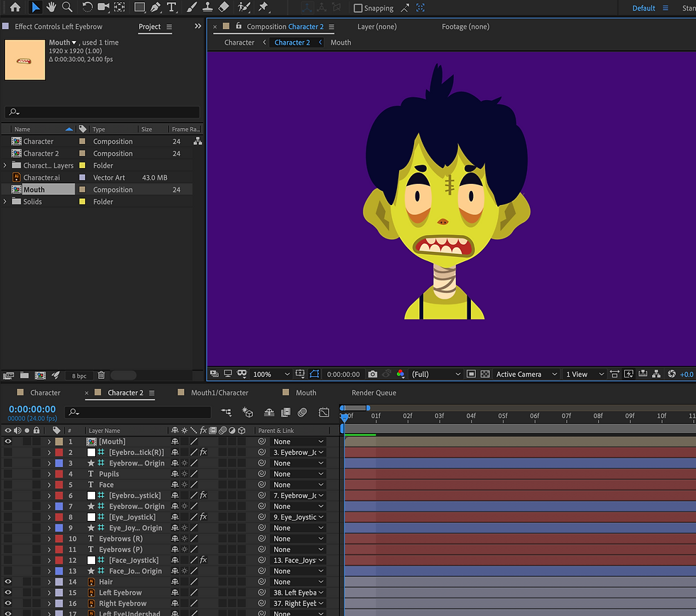696x616 pixels.
Task: Click the Character breadcrumb in composition viewer
Action: 239,43
